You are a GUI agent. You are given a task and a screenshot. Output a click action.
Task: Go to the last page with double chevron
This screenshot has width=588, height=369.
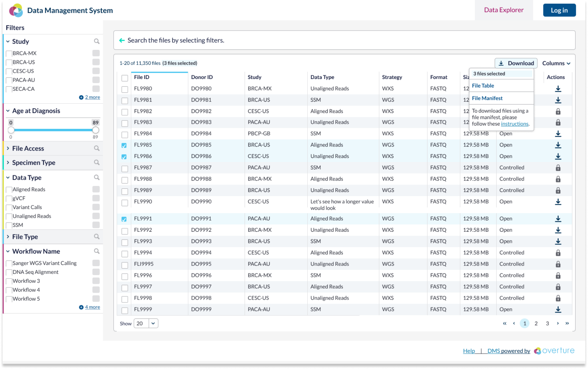point(567,323)
